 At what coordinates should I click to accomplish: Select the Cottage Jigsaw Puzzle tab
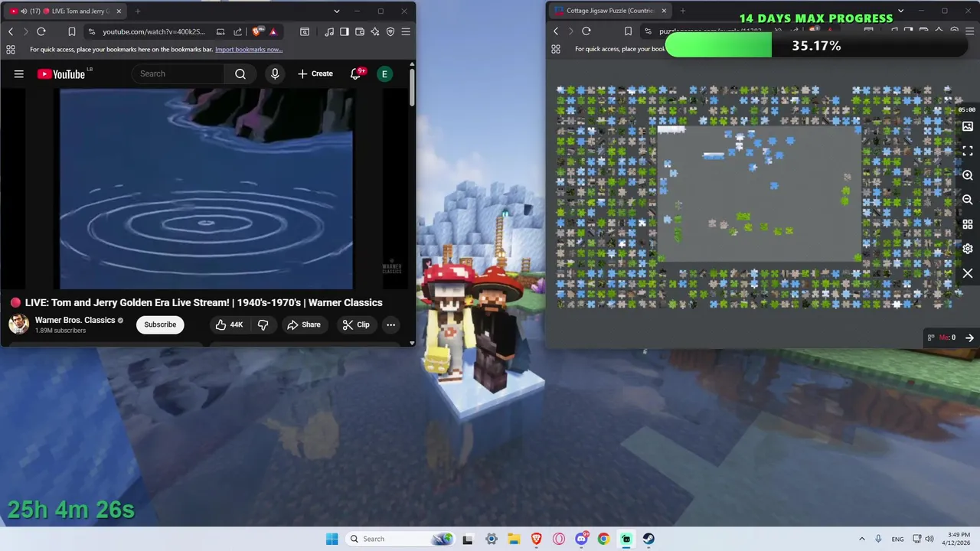click(x=609, y=11)
